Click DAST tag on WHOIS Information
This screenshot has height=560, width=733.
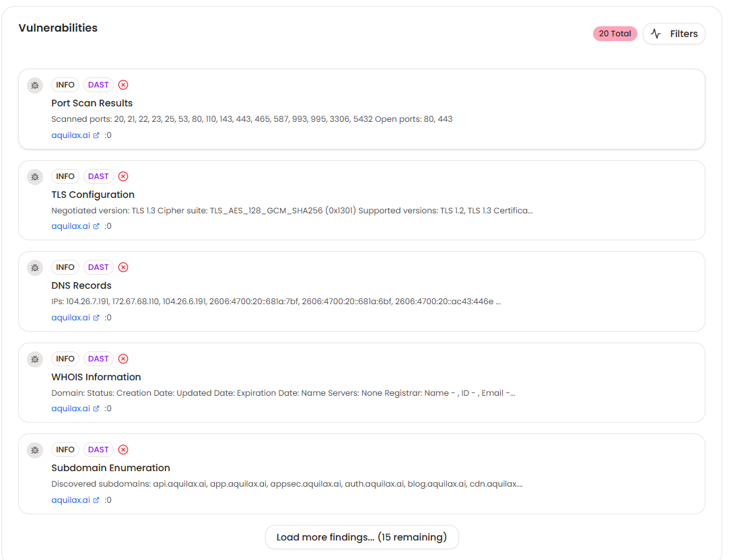(98, 359)
